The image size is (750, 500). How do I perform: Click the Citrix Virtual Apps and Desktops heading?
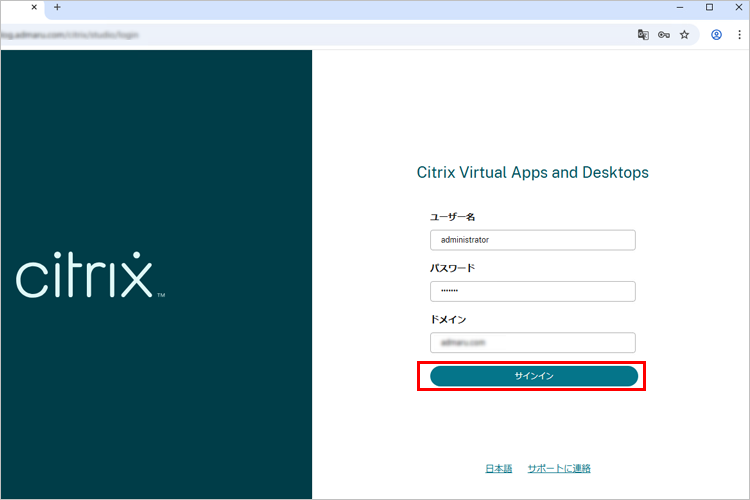tap(532, 173)
